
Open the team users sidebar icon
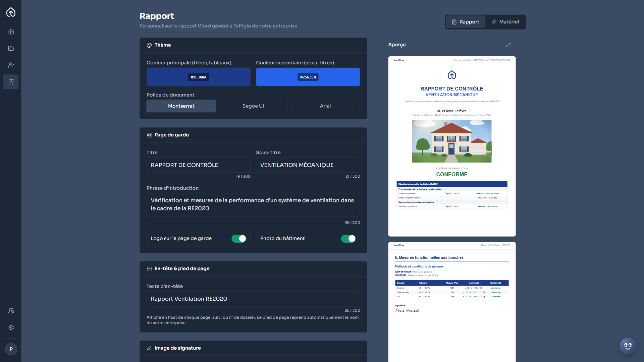(x=11, y=311)
